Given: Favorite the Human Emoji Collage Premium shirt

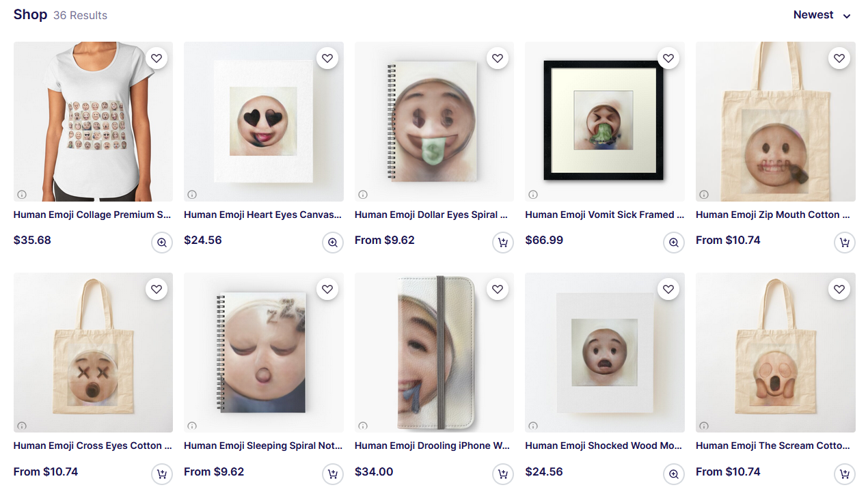Looking at the screenshot, I should click(157, 58).
